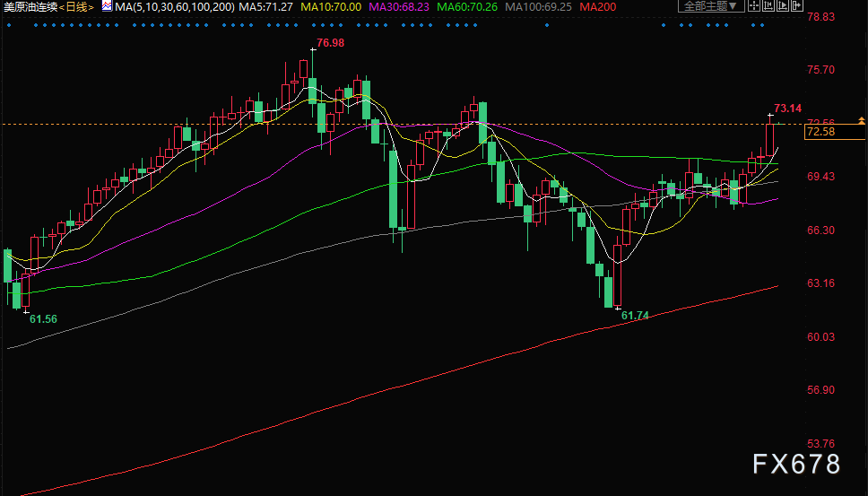Select the MA200 red legend label
The height and width of the screenshot is (496, 868).
[596, 8]
